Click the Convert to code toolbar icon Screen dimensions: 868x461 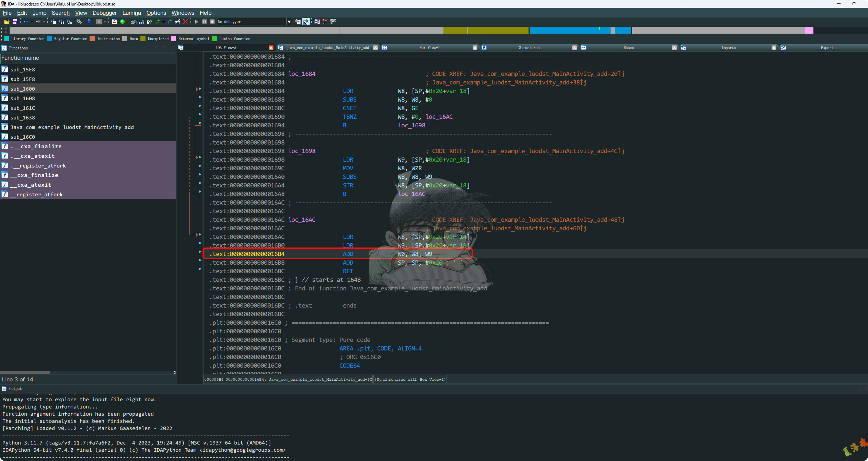134,22
